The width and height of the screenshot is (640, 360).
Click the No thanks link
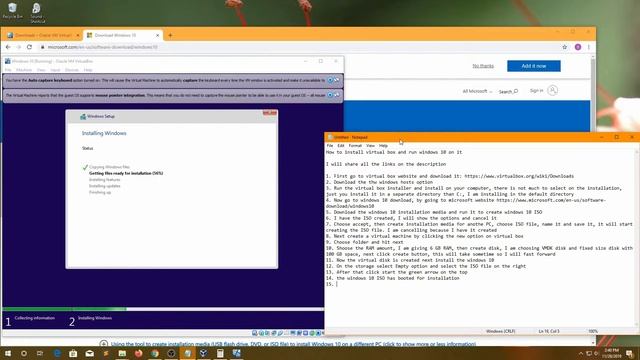[483, 66]
